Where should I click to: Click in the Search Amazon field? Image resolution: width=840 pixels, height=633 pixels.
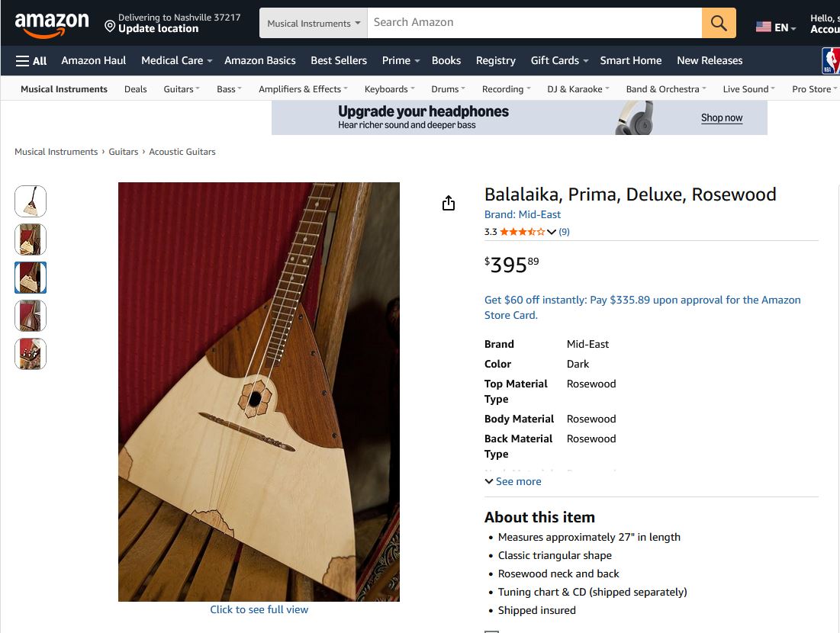534,23
